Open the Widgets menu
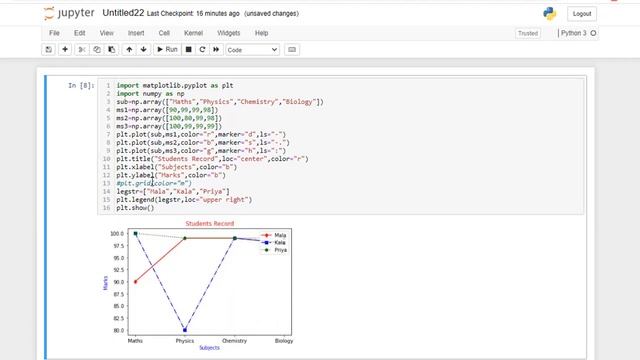The width and height of the screenshot is (640, 360). (x=229, y=33)
